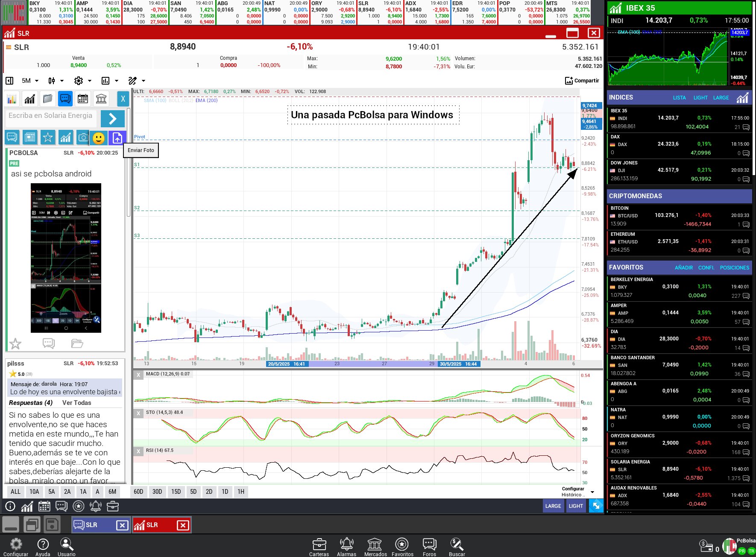Toggle the LIGHT button below the chart

point(576,506)
